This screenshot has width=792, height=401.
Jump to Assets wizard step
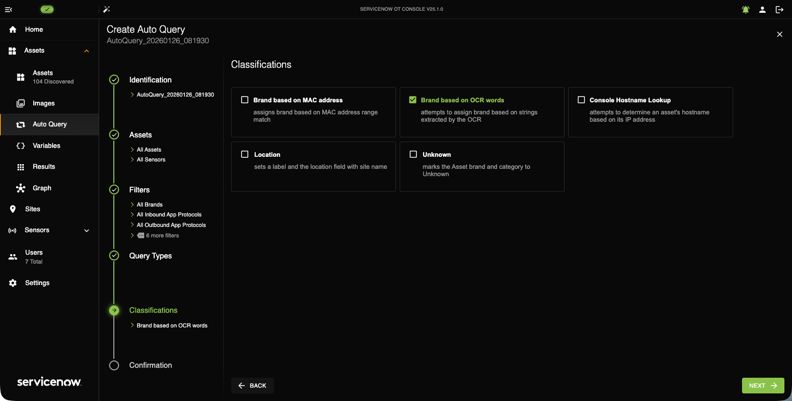pos(140,135)
